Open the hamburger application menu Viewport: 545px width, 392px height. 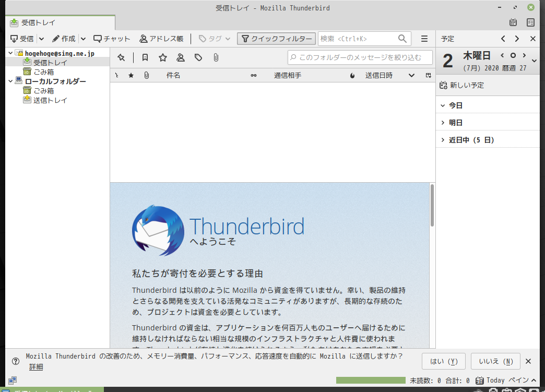pos(424,39)
